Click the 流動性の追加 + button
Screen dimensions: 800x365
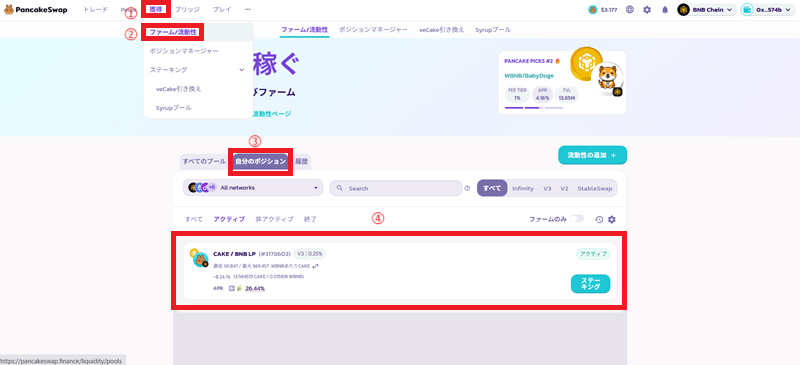click(592, 155)
